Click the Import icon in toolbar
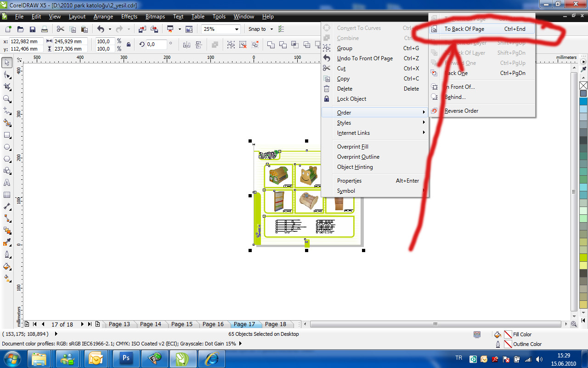Viewport: 588px width, 368px height. coord(142,29)
